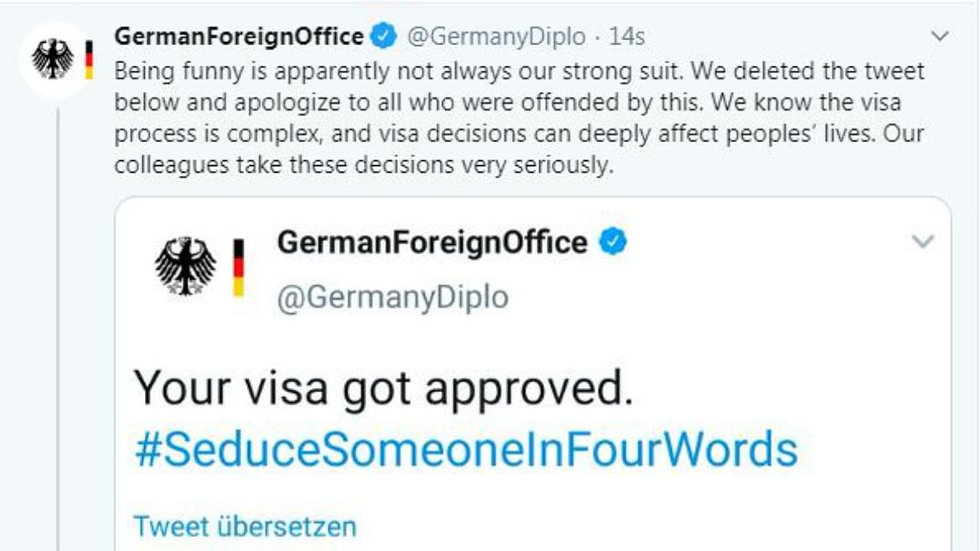Click 'colleagues take these decisions very seriously' line
Image resolution: width=980 pixels, height=551 pixels.
[x=364, y=165]
